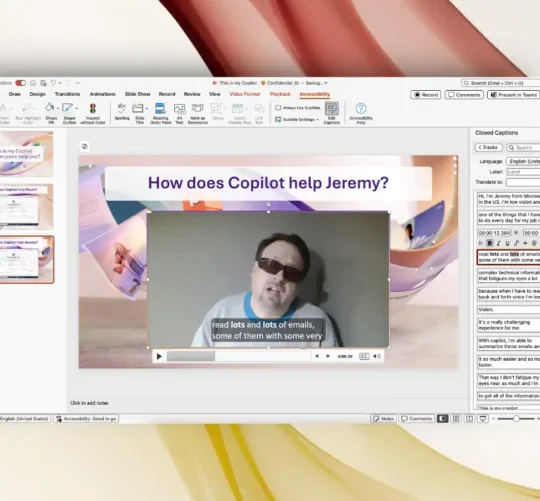
Task: Open the Playback tab
Action: coord(280,94)
